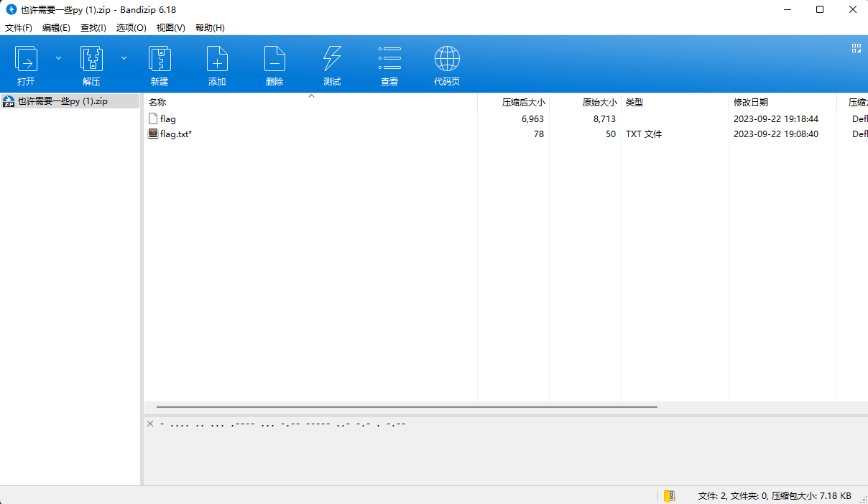The height and width of the screenshot is (504, 868).
Task: Open the 选项(O) menu
Action: [x=131, y=27]
